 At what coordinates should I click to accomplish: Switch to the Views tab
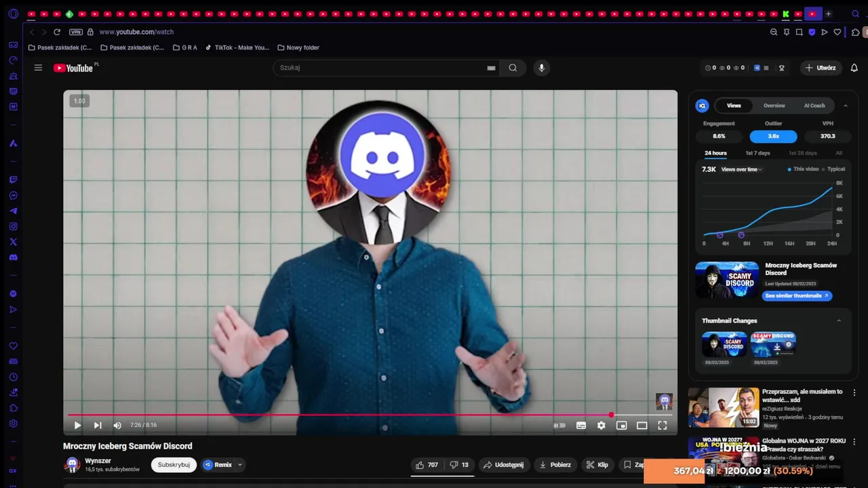[734, 106]
